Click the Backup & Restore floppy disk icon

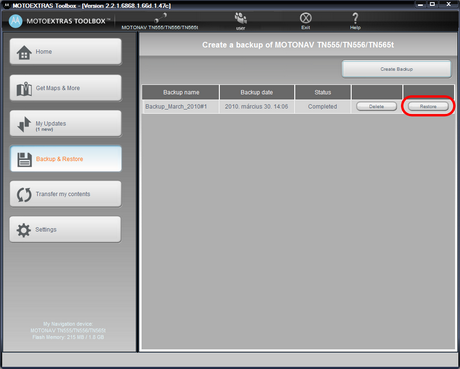pos(24,159)
